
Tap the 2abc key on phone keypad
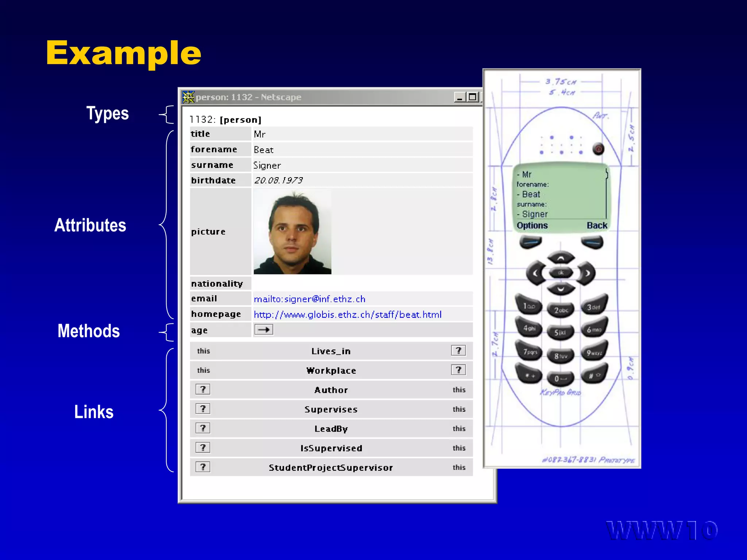[561, 310]
